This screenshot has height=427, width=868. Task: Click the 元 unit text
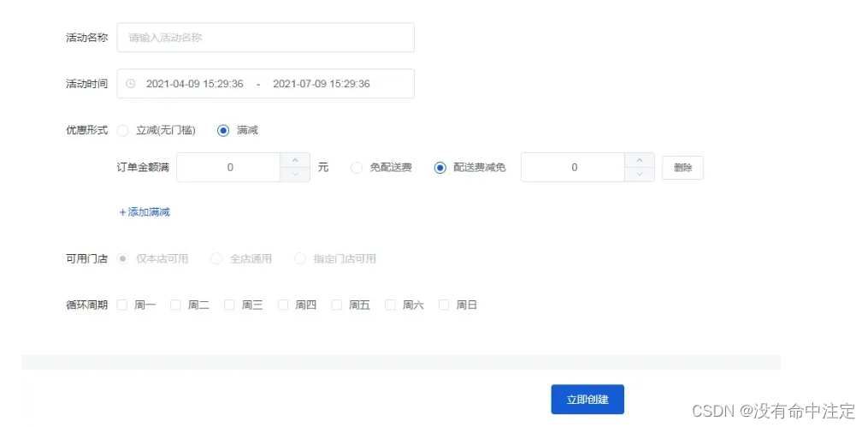(x=323, y=168)
